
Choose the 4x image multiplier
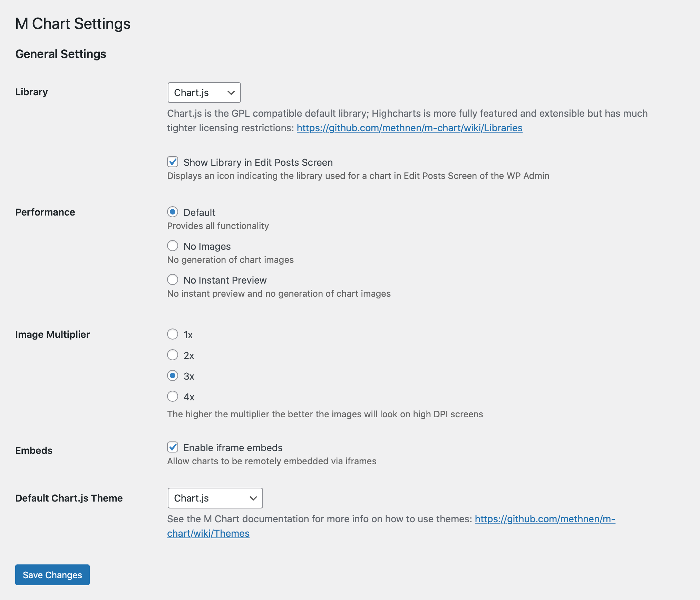point(173,396)
